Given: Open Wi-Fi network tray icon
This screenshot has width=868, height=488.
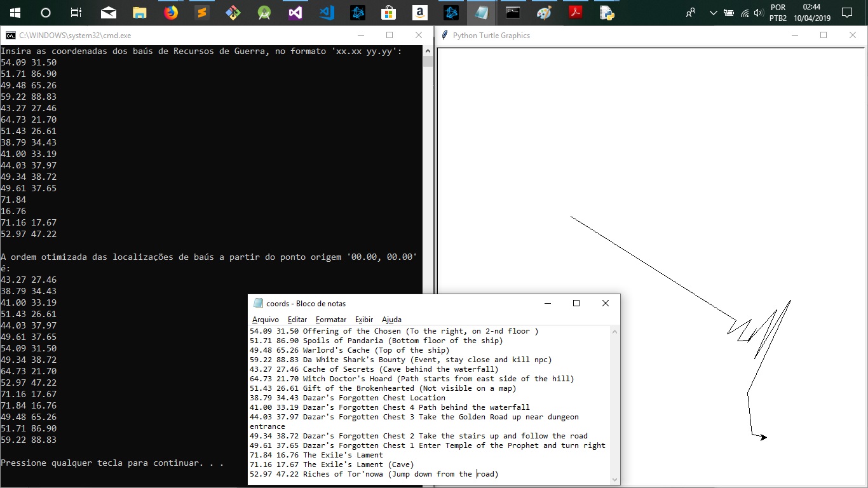Looking at the screenshot, I should pos(744,13).
